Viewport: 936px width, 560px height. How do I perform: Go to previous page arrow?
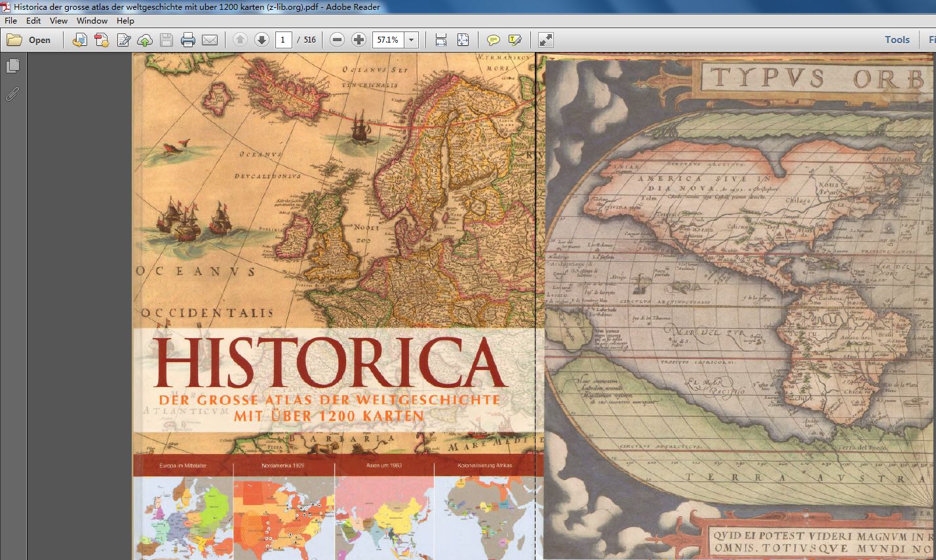(241, 40)
